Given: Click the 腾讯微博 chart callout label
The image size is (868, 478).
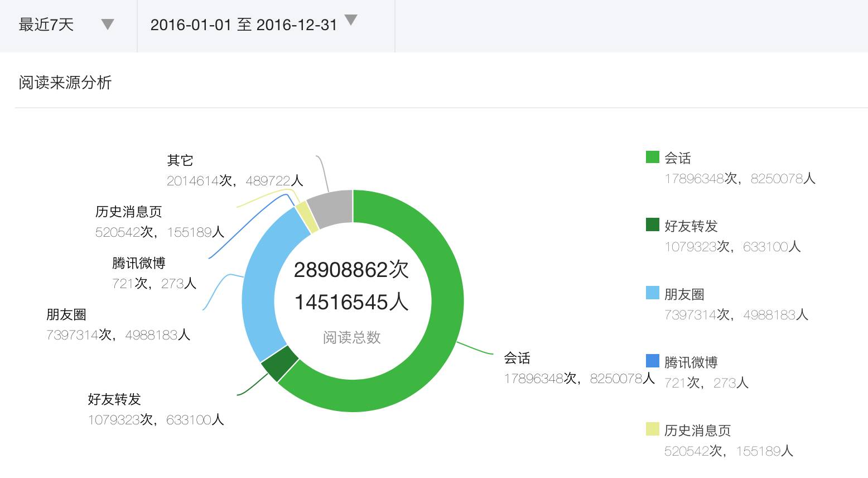Looking at the screenshot, I should pos(139,264).
